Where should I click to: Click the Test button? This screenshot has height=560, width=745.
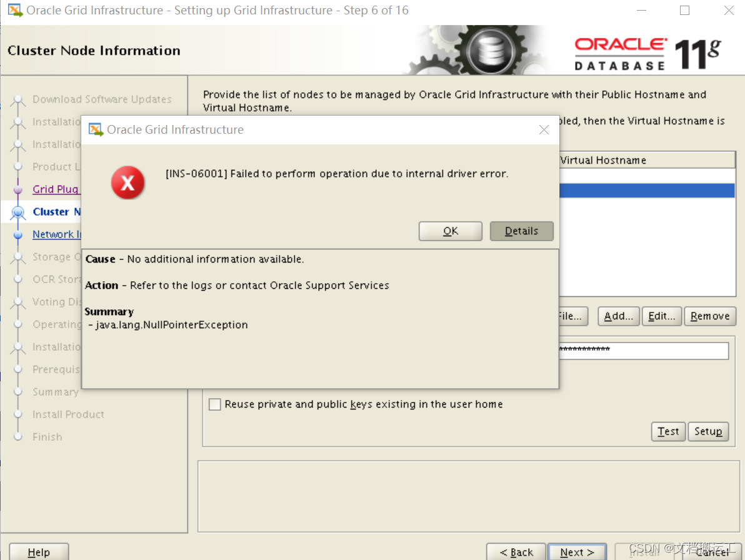[668, 431]
